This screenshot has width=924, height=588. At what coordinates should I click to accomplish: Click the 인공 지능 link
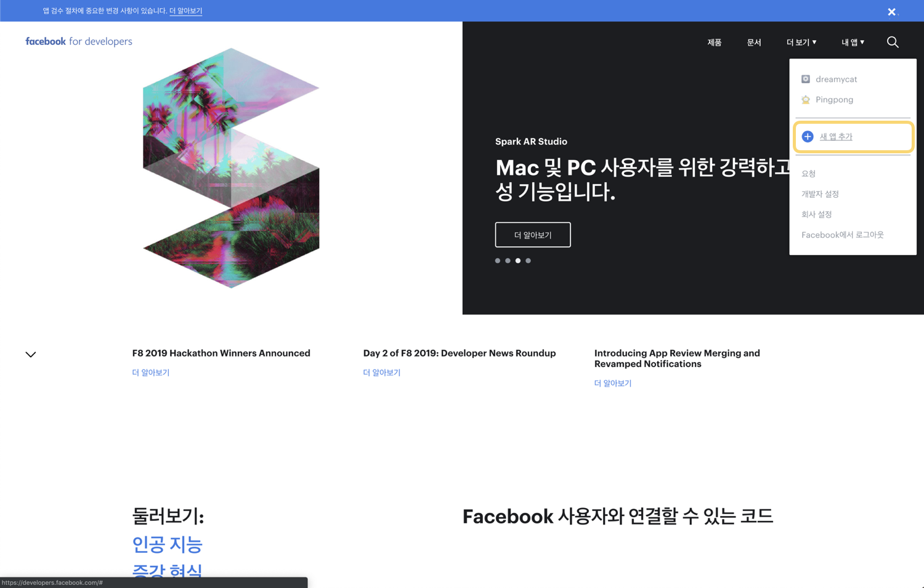(167, 544)
